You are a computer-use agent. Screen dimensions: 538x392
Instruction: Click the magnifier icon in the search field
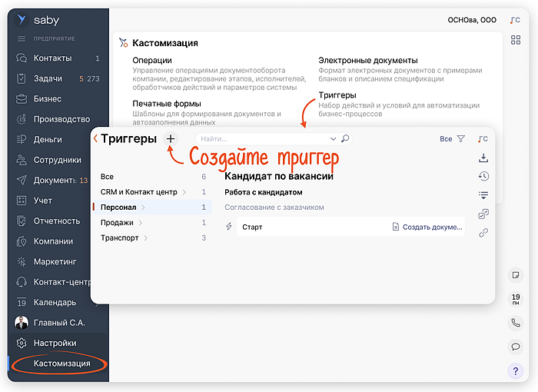click(345, 139)
